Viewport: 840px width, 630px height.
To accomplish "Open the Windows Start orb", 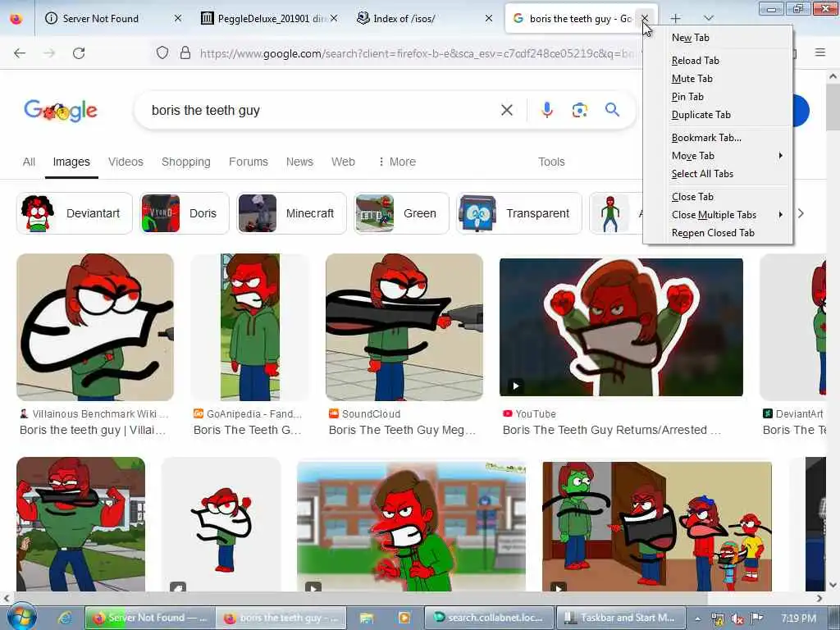I will tap(21, 617).
